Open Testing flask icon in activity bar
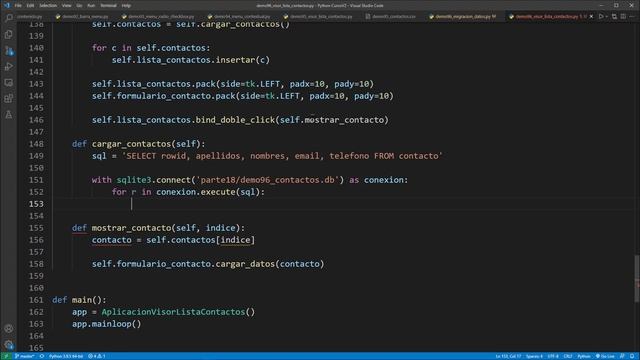Image resolution: width=640 pixels, height=360 pixels. tap(9, 115)
